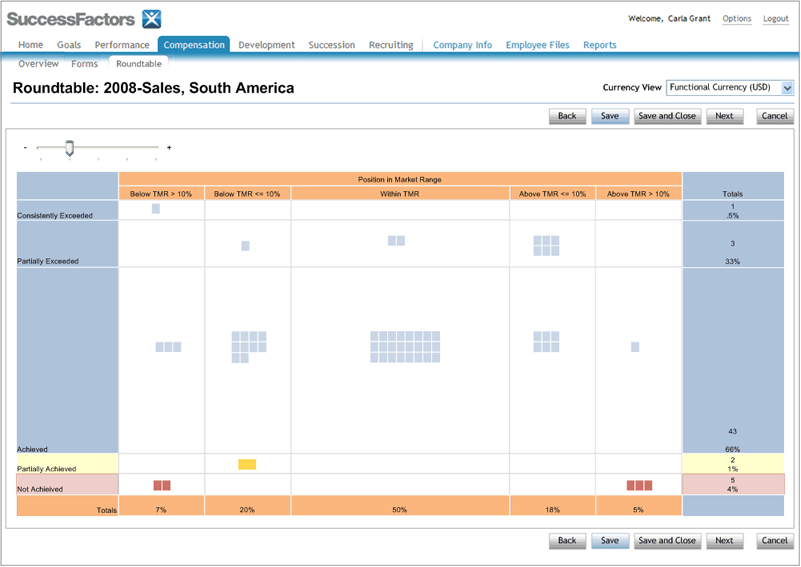Click the zoom-out minus sign beside slider
This screenshot has width=801, height=567.
pos(25,148)
